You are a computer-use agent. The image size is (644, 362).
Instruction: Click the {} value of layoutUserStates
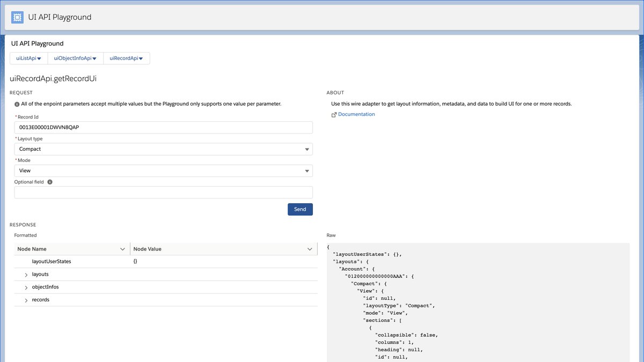(x=135, y=262)
